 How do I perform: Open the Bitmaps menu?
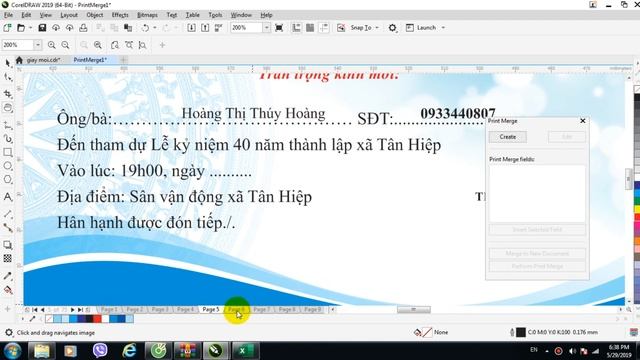point(147,15)
